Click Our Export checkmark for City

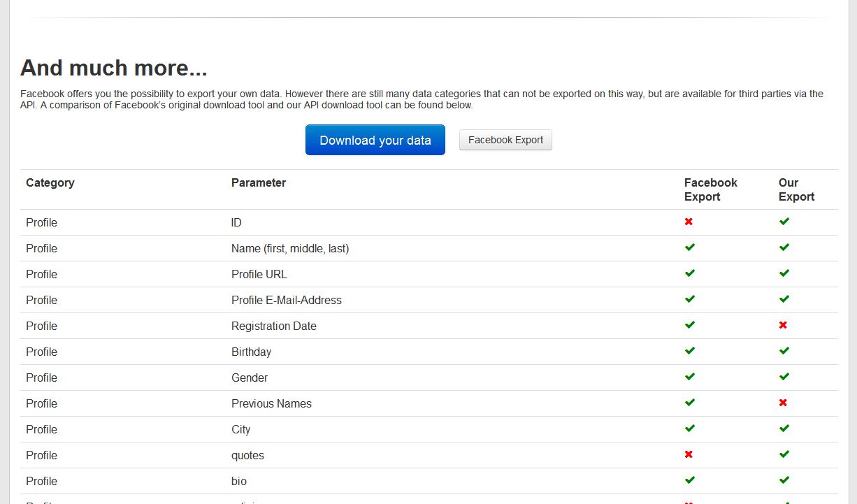[784, 429]
